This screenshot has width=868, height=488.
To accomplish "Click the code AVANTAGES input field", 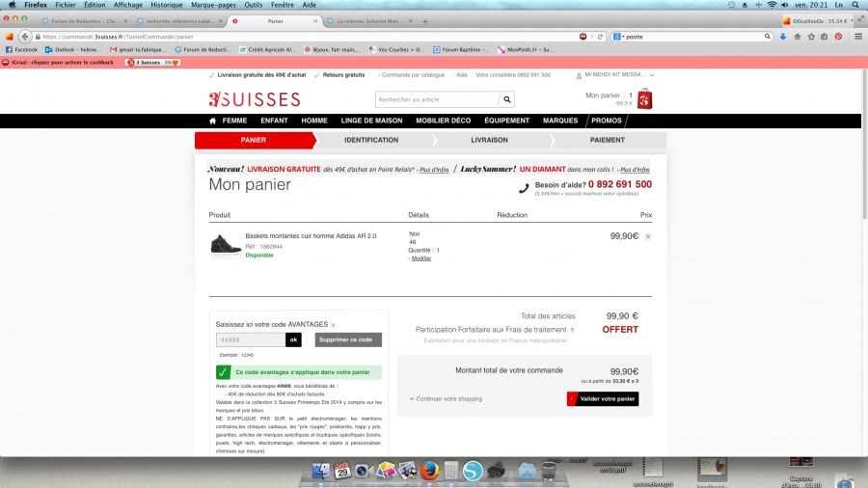I will (251, 339).
